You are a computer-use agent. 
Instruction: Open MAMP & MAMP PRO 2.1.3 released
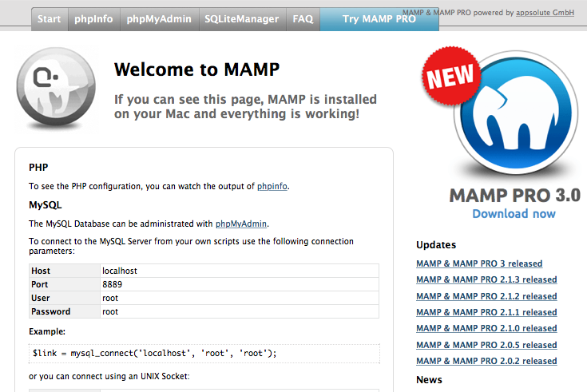486,279
